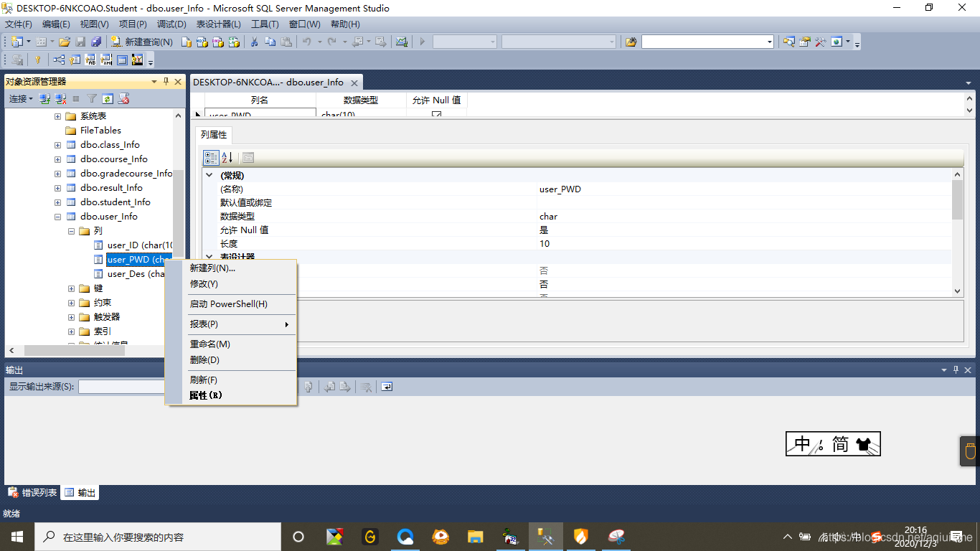Click the Windows Start button
Image resolution: width=980 pixels, height=551 pixels.
tap(17, 537)
